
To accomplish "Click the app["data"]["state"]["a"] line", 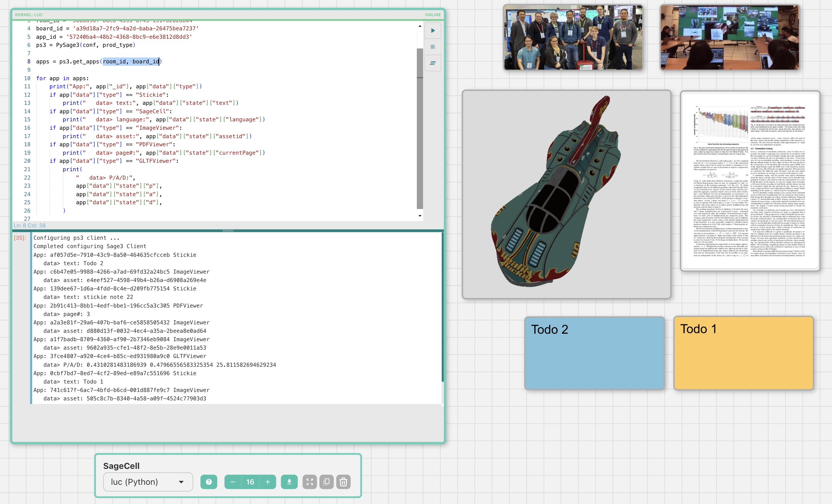I will 119,194.
